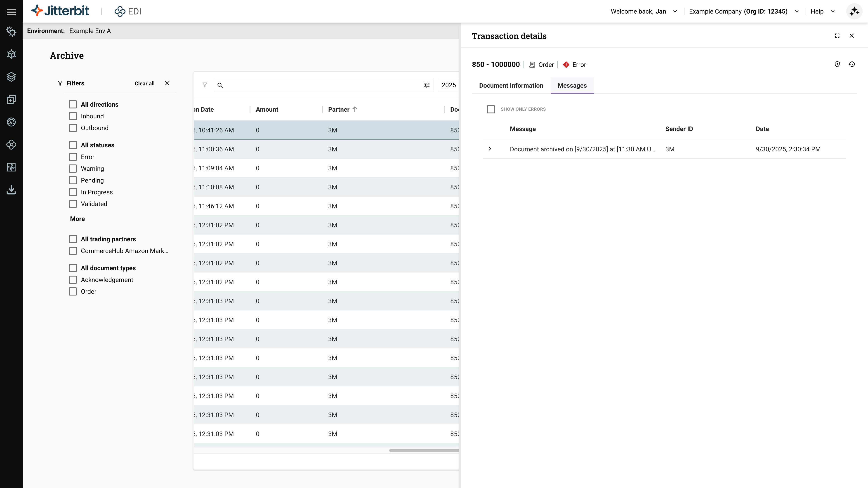This screenshot has height=488, width=868.
Task: Click Clear all filters
Action: click(145, 84)
